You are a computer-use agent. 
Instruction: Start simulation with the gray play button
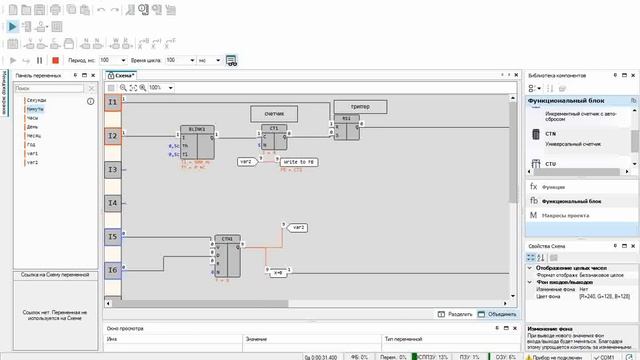click(13, 60)
